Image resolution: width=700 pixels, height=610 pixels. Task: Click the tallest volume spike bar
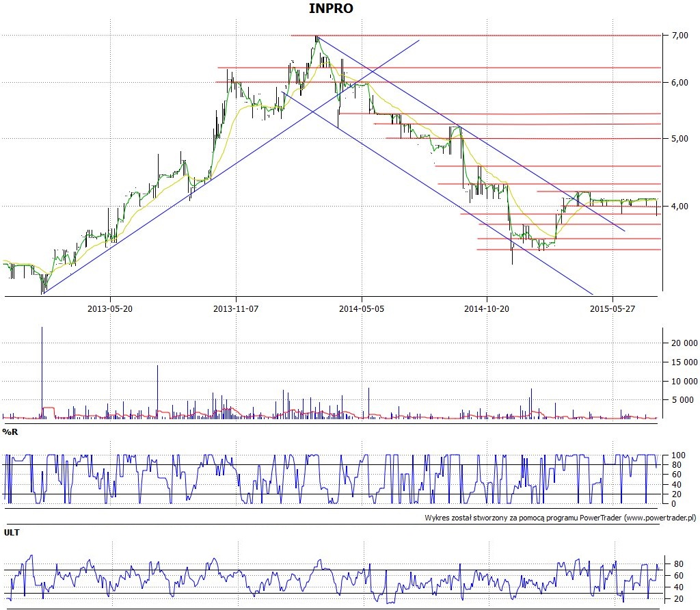click(42, 373)
